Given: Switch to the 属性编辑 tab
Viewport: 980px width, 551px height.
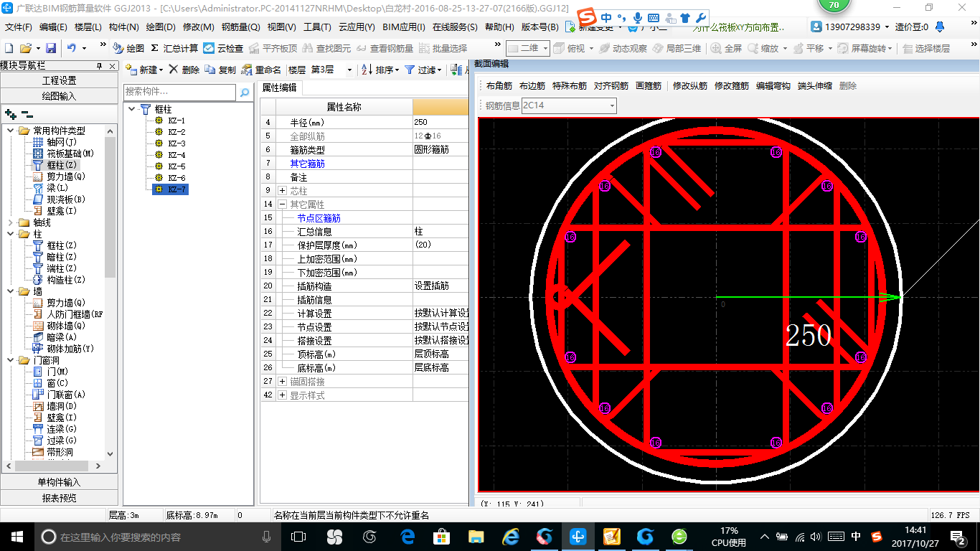Looking at the screenshot, I should (279, 88).
